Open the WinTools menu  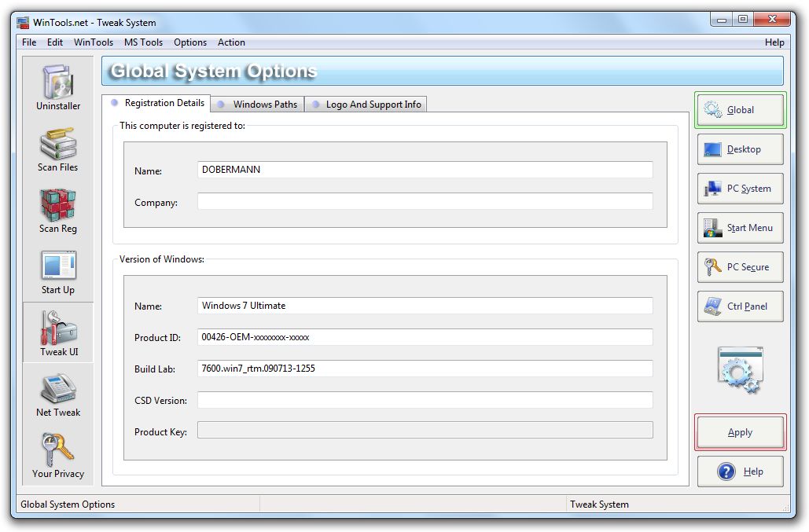94,42
